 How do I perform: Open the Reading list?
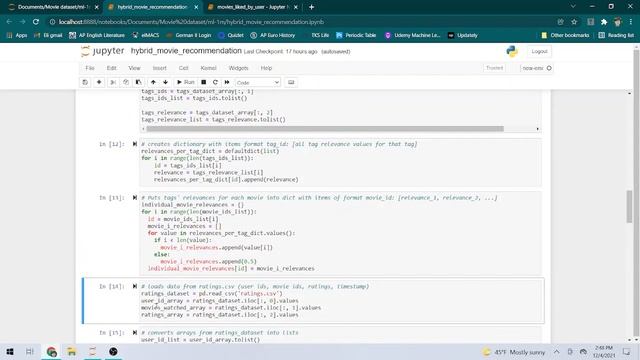pos(616,36)
